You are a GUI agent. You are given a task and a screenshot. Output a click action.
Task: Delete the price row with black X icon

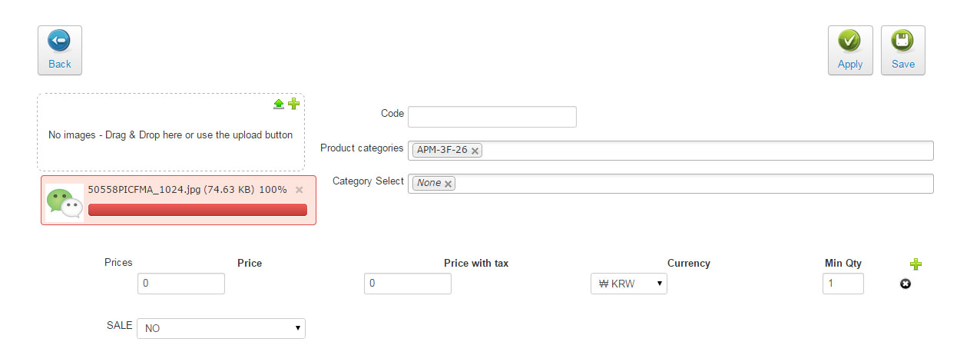(906, 284)
